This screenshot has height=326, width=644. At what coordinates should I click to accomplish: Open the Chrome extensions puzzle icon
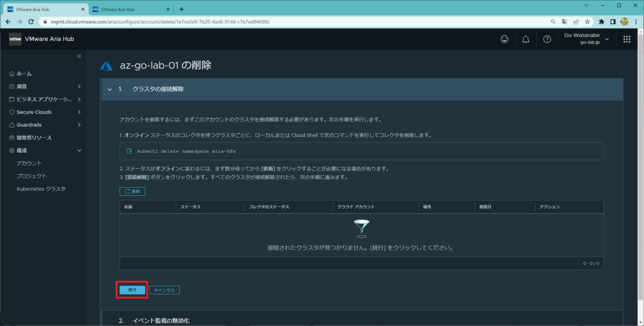(x=602, y=22)
